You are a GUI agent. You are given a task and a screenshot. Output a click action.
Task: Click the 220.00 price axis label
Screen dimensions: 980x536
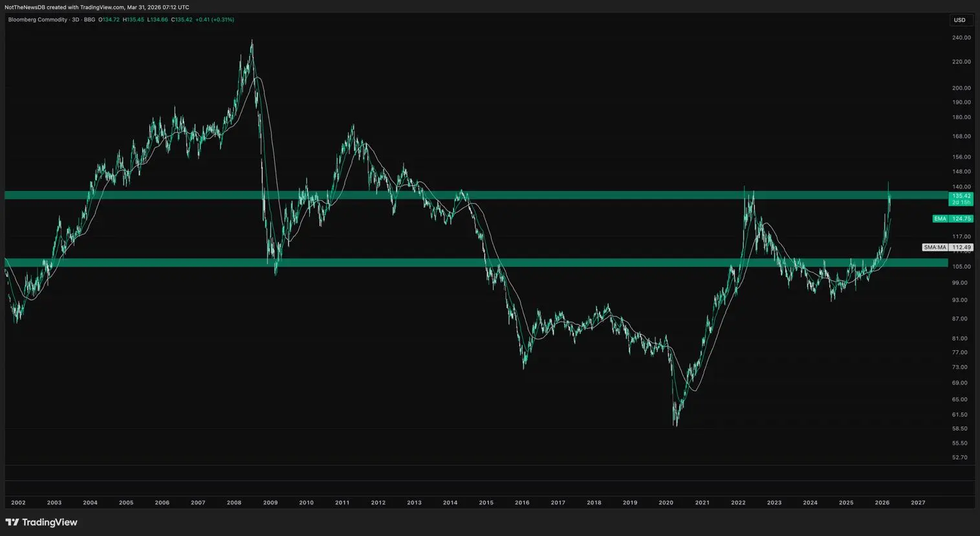[x=961, y=62]
